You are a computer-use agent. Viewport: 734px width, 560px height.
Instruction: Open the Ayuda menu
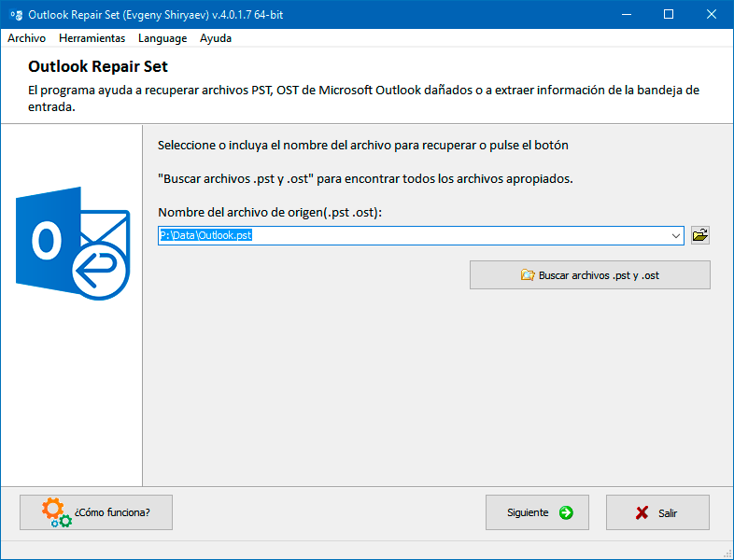(x=216, y=38)
